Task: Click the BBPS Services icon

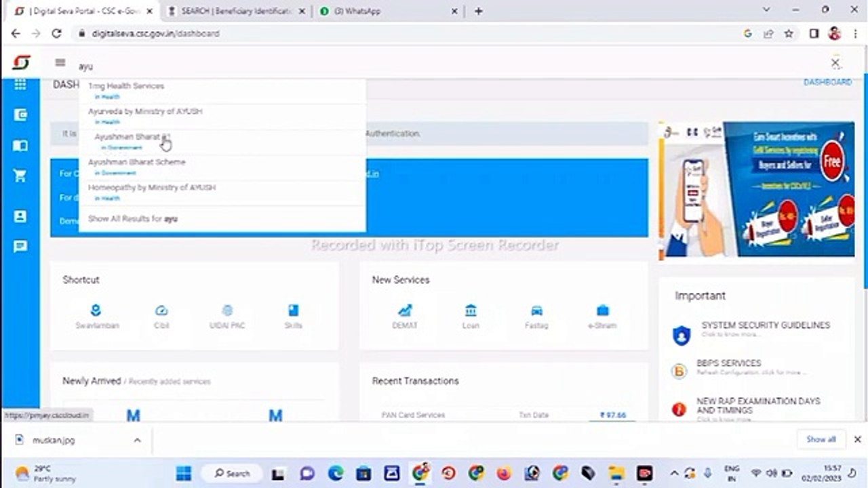Action: pos(679,371)
